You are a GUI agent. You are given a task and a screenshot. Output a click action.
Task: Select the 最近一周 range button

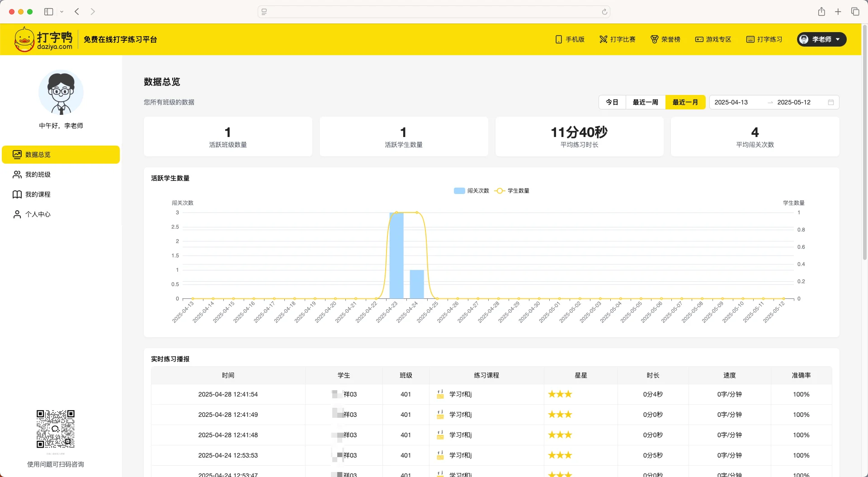(x=645, y=102)
